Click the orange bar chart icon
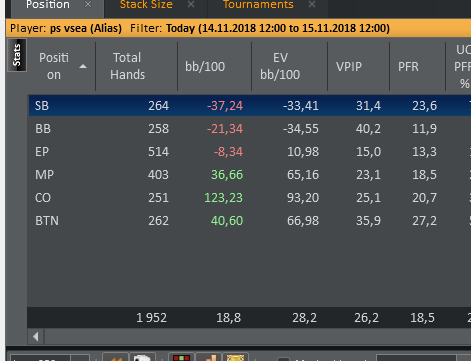Viewport: 471px width, 361px height. 209,357
